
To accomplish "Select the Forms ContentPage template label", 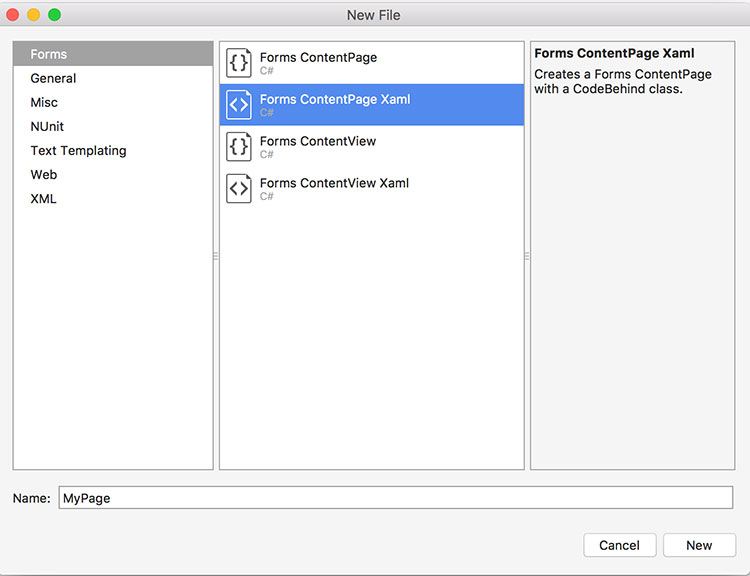I will tap(318, 57).
